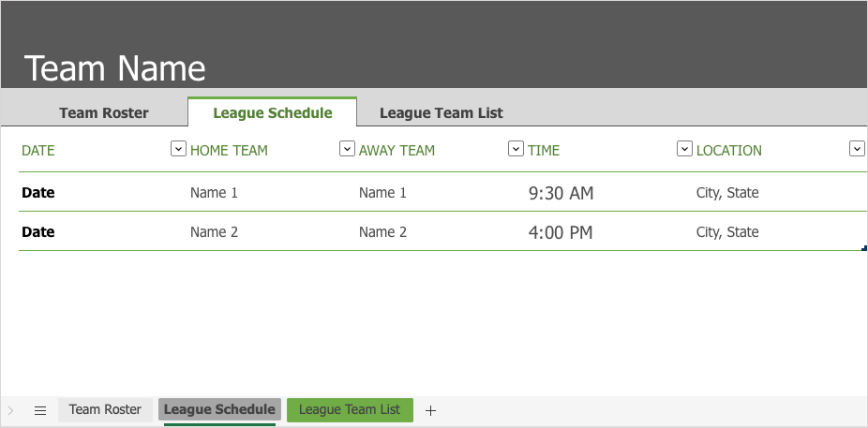
Task: Open the LOCATION column filter dropdown
Action: tap(856, 149)
